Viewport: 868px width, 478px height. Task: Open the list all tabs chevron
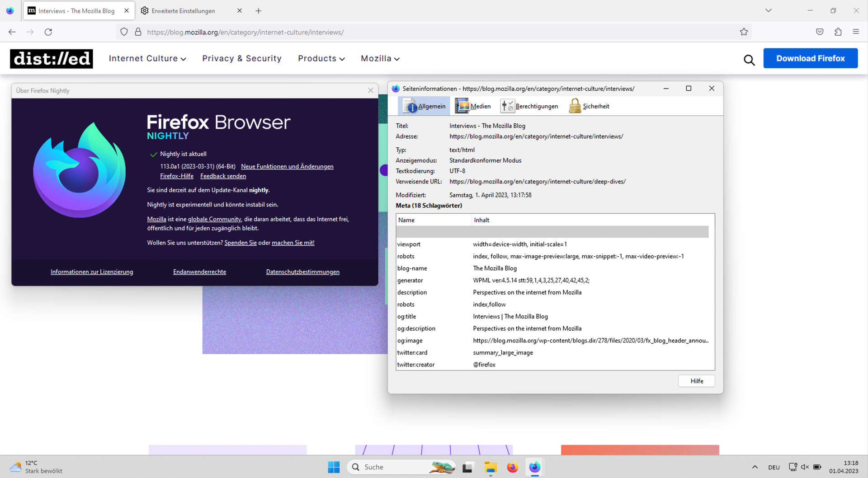pyautogui.click(x=768, y=10)
